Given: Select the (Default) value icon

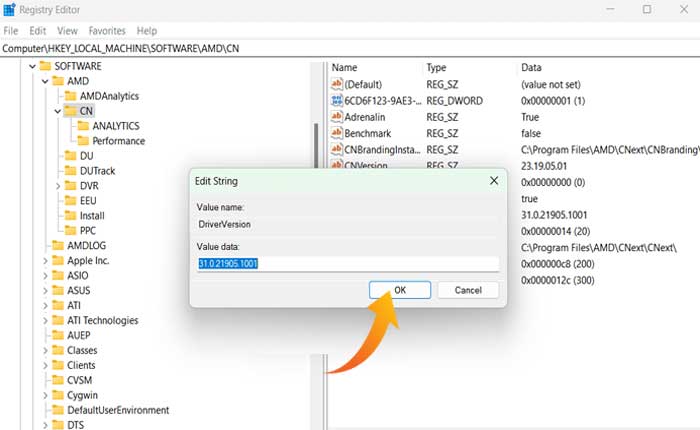Looking at the screenshot, I should [x=337, y=84].
